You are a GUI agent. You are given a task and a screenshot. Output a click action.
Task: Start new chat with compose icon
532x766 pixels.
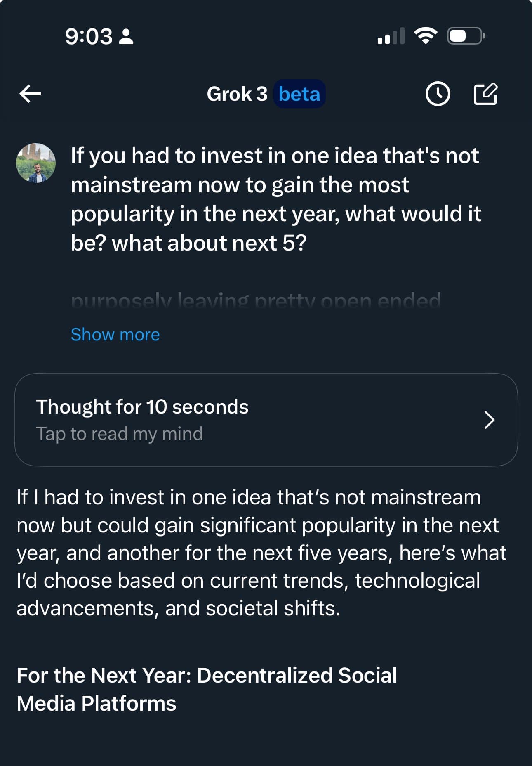point(485,94)
